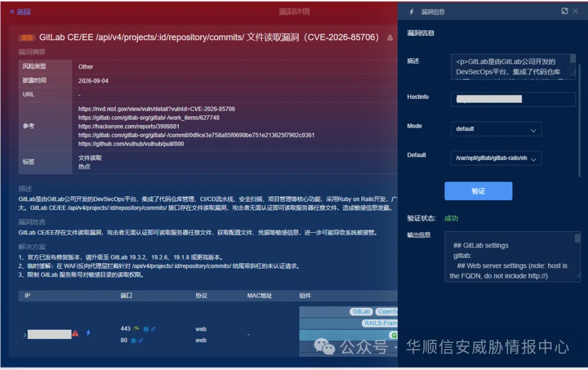Click the link icon beside port 443
Screen dimensions: 588x370
(x=153, y=329)
